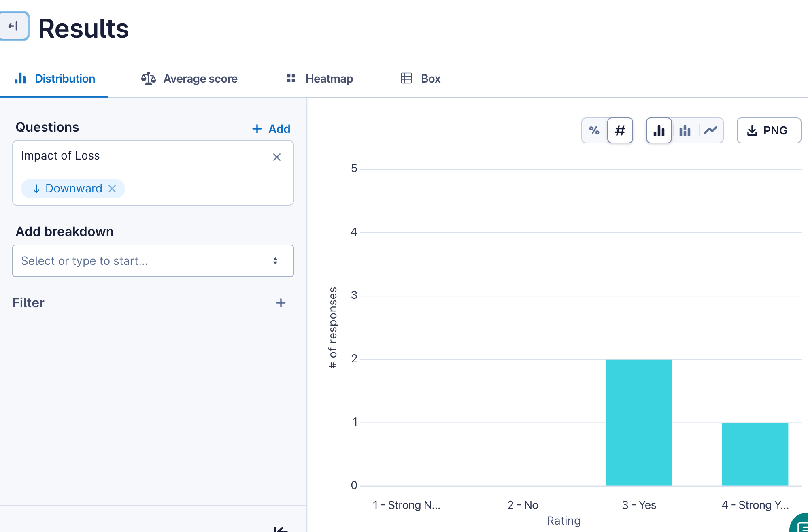Switch chart to number count display
This screenshot has height=532, width=808.
click(620, 130)
